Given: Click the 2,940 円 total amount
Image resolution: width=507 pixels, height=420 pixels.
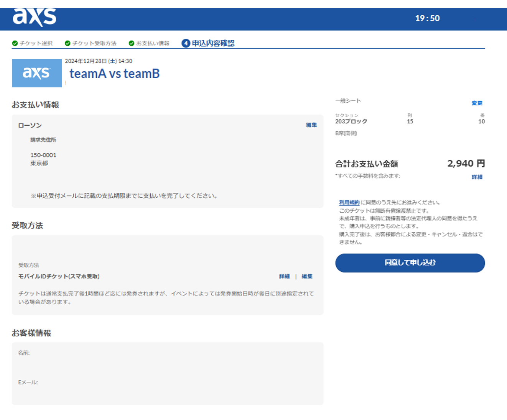Looking at the screenshot, I should coord(466,164).
